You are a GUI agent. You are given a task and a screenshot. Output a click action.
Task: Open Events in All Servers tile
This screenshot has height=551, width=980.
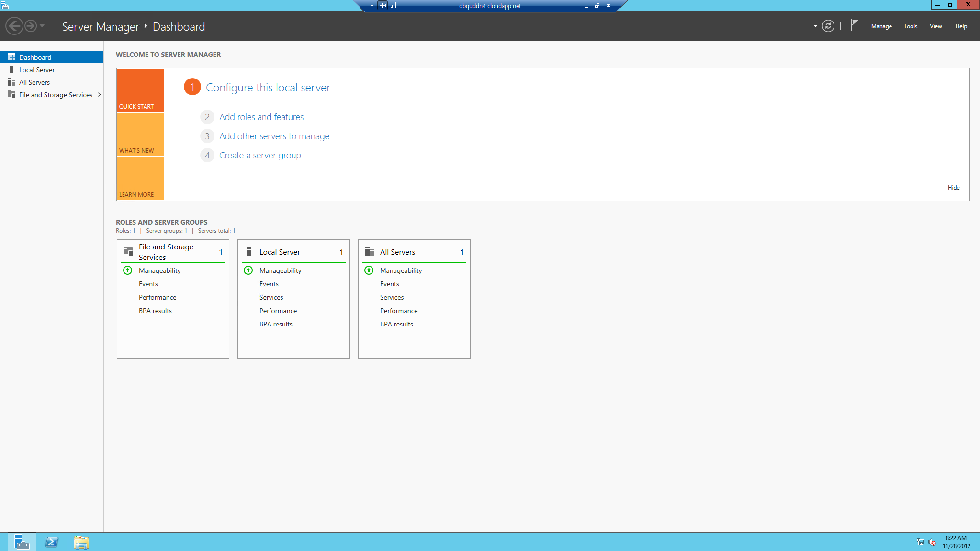click(390, 284)
